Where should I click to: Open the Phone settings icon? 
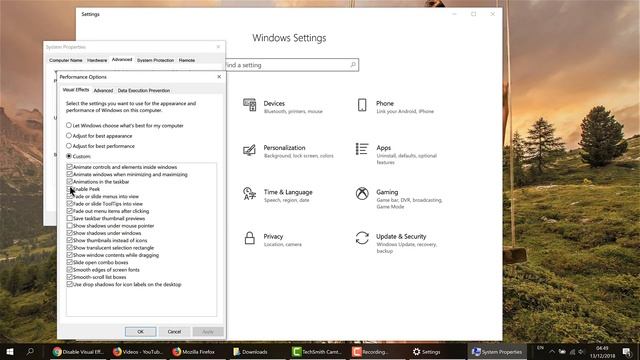pyautogui.click(x=362, y=105)
